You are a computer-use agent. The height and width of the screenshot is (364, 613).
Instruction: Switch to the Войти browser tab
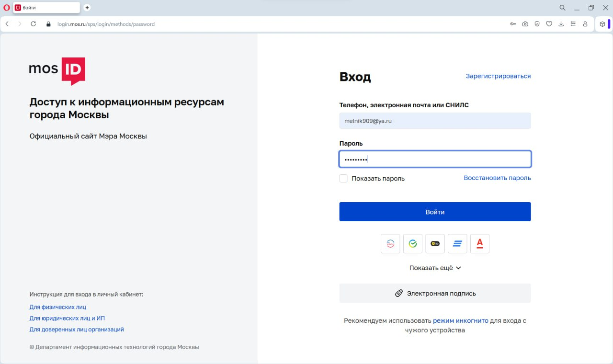coord(45,7)
